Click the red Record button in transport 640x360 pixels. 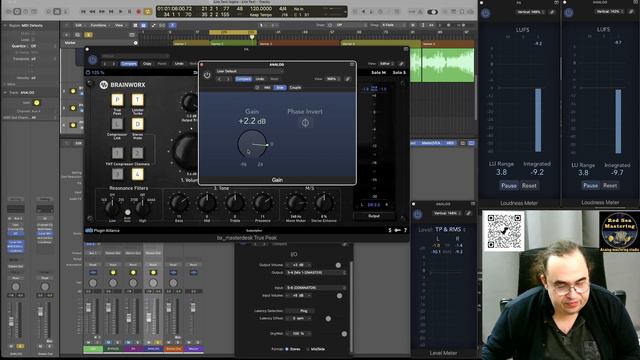[x=138, y=12]
